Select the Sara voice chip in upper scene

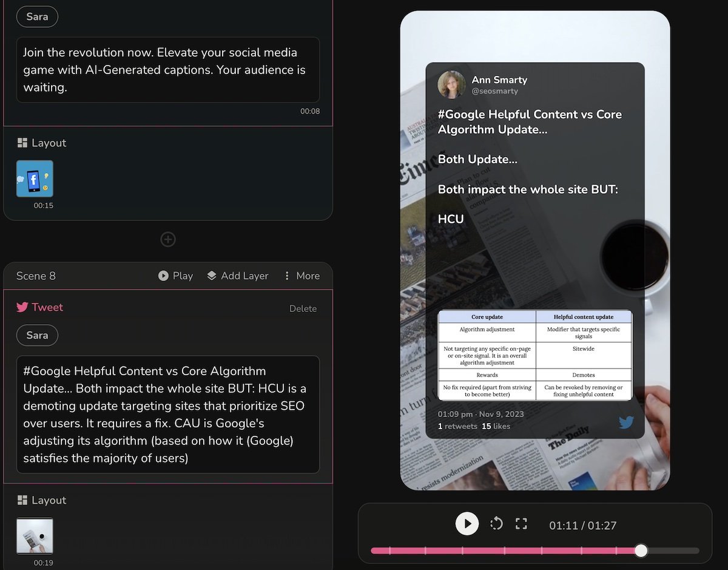coord(37,16)
